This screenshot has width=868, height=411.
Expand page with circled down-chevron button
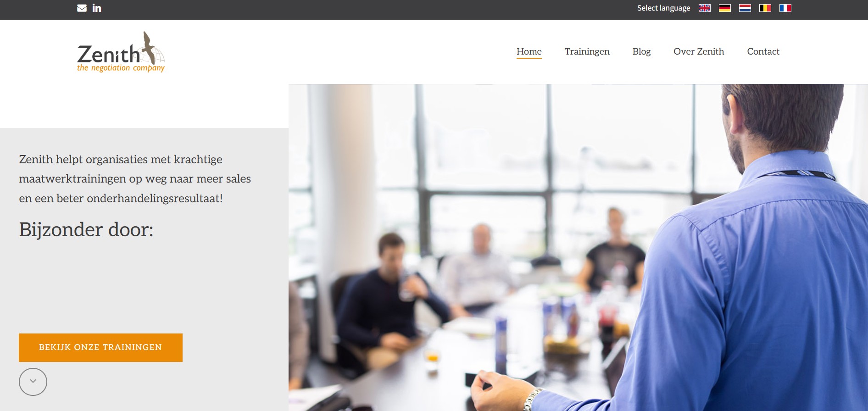click(x=33, y=382)
